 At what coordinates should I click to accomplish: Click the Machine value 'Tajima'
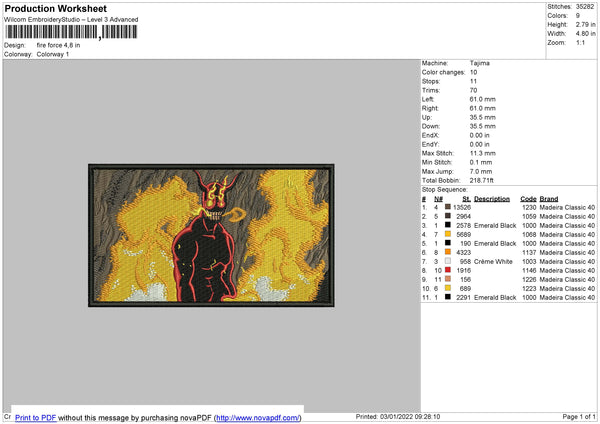[479, 63]
